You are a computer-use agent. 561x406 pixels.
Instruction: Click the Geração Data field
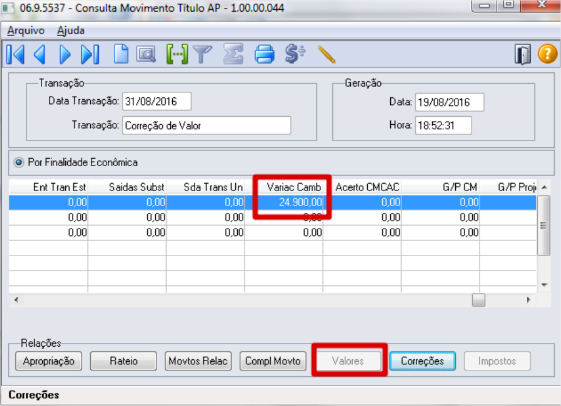449,102
